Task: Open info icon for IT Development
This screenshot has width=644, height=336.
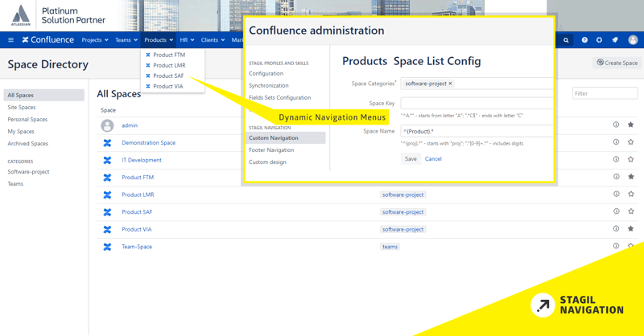Action: 616,159
